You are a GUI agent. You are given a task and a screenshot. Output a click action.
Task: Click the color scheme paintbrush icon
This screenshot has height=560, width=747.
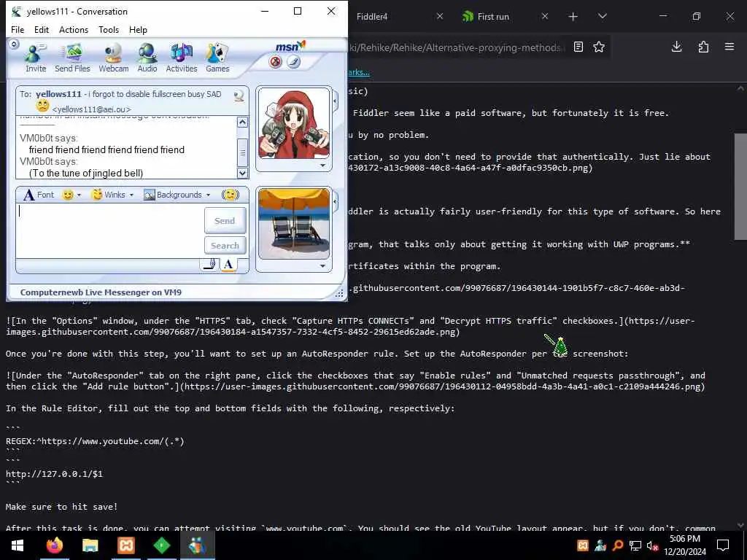click(293, 62)
